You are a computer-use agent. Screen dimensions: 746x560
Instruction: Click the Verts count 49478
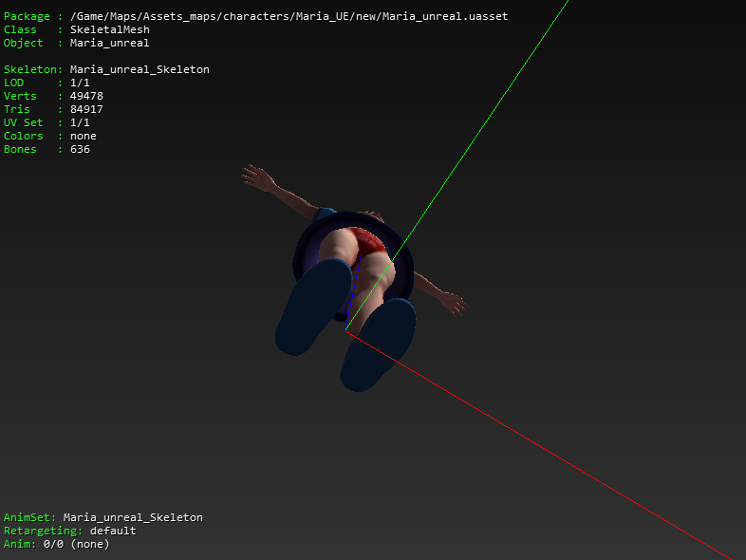point(86,96)
